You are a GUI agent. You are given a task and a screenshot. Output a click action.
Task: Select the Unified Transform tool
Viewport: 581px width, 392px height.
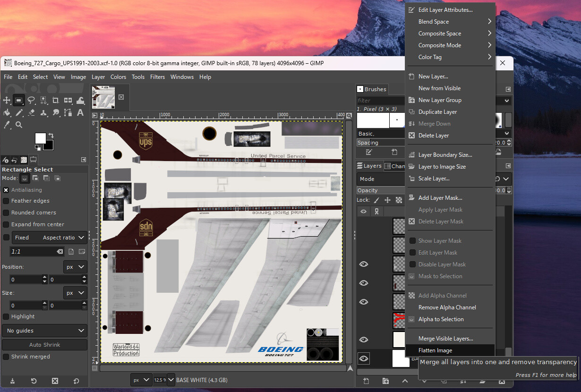click(68, 100)
